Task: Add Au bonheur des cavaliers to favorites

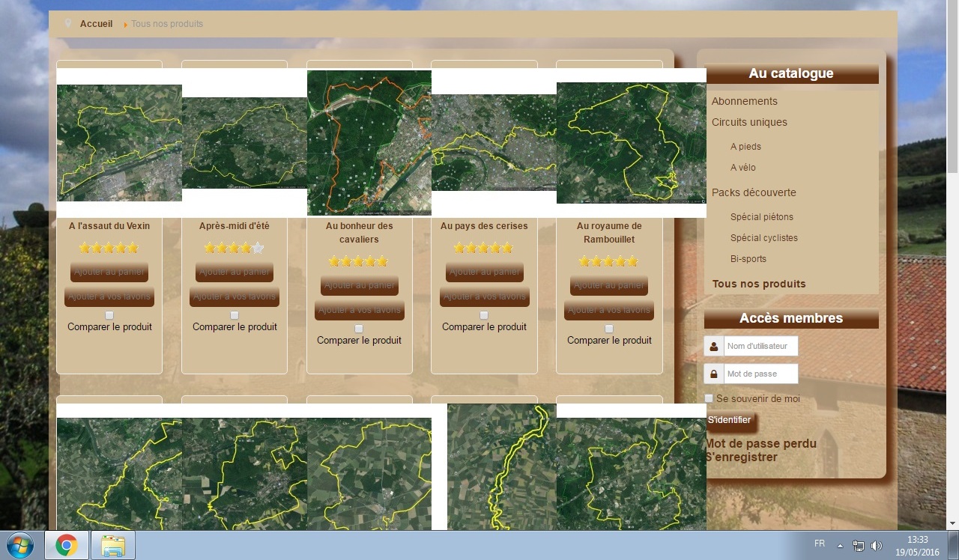Action: point(360,310)
